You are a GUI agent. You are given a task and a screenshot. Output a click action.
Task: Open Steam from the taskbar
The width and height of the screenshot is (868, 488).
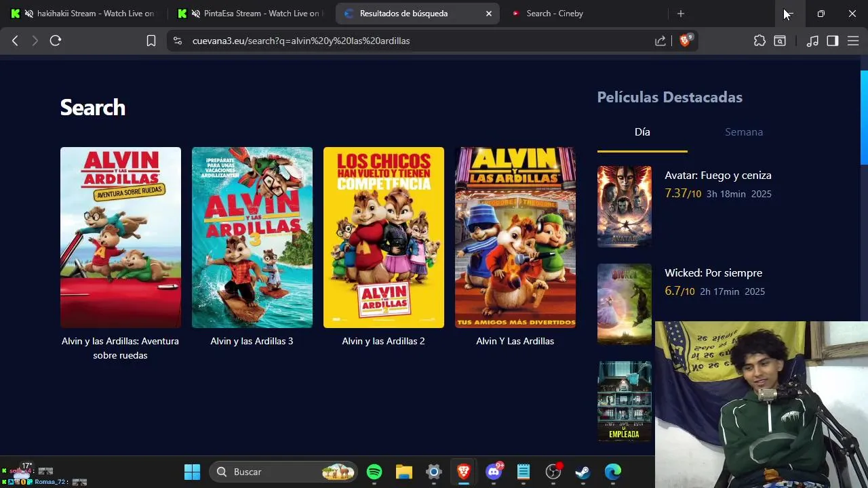click(x=583, y=472)
